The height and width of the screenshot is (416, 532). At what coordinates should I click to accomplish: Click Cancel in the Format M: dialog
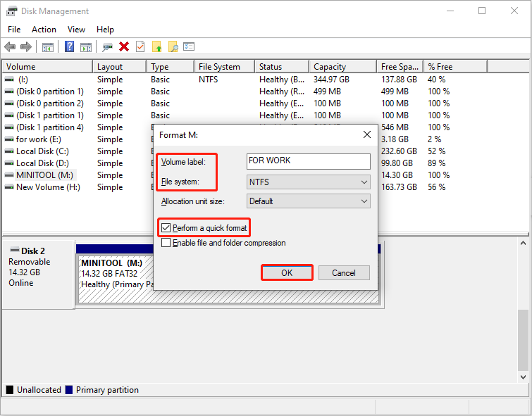[344, 273]
